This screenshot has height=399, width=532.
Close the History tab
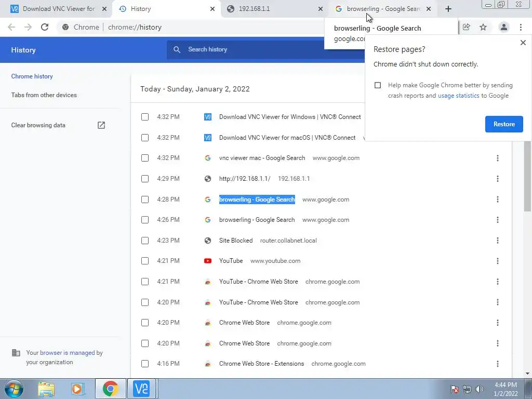click(x=212, y=9)
